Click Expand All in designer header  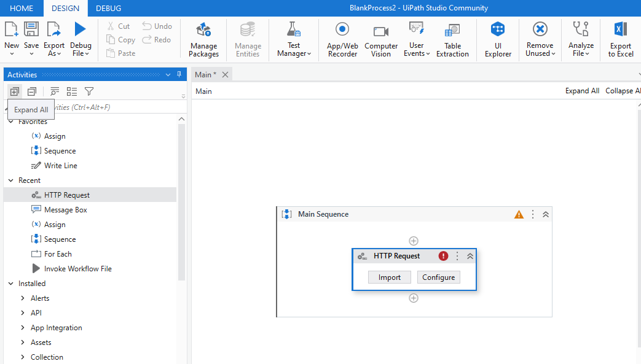coord(582,91)
